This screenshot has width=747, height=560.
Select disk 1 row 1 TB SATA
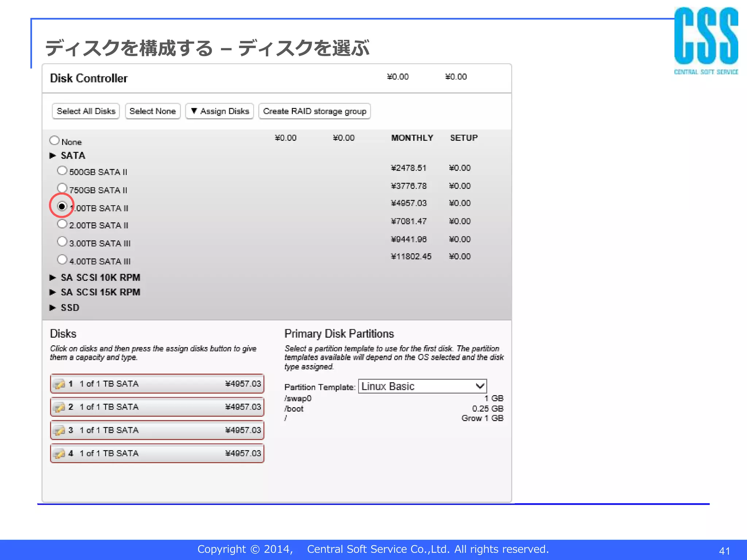pyautogui.click(x=157, y=384)
